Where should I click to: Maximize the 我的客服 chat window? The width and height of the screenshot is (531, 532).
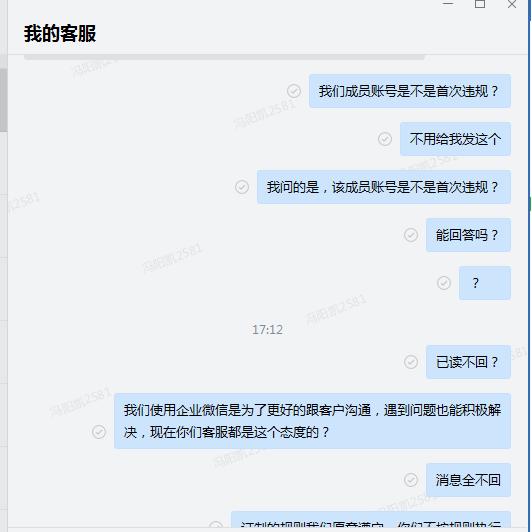click(480, 4)
